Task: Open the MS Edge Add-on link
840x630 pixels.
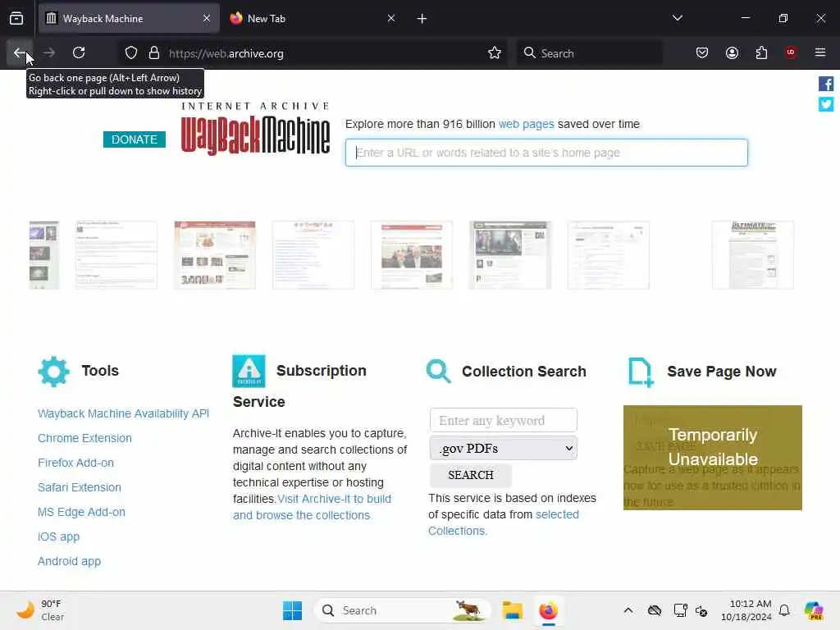Action: 81,512
